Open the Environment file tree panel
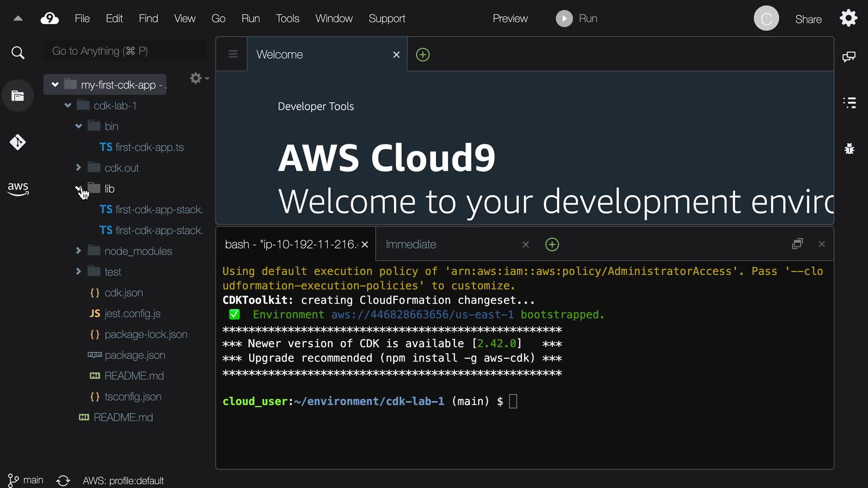This screenshot has height=488, width=868. pyautogui.click(x=18, y=96)
